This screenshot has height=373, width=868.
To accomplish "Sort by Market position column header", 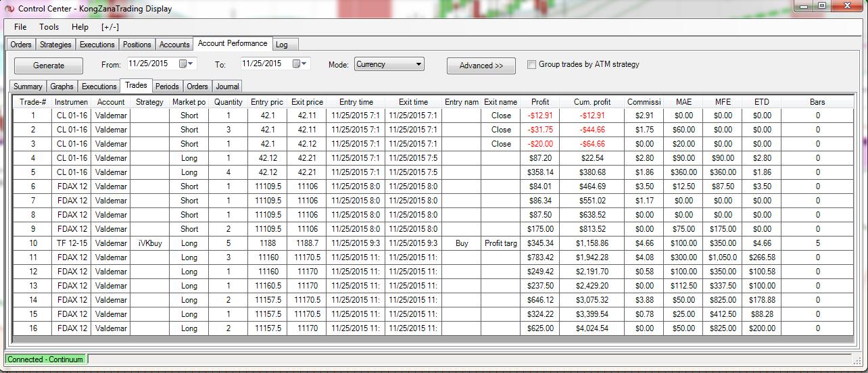I will click(189, 102).
